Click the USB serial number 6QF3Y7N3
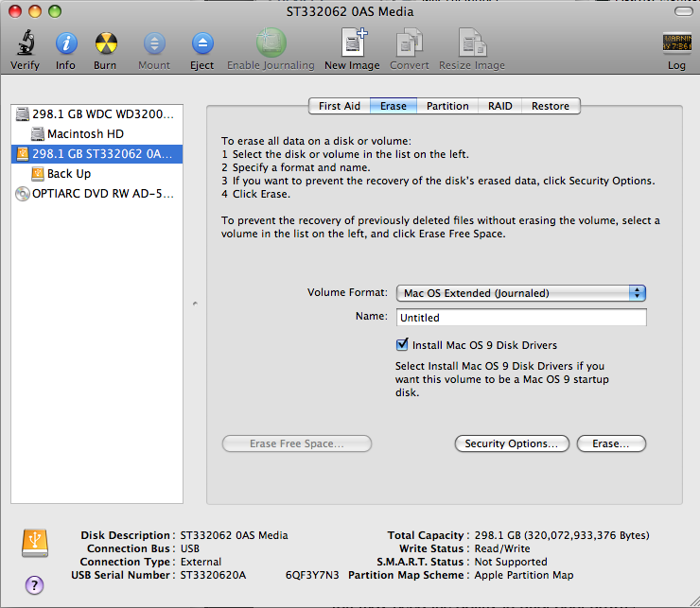 [x=312, y=575]
